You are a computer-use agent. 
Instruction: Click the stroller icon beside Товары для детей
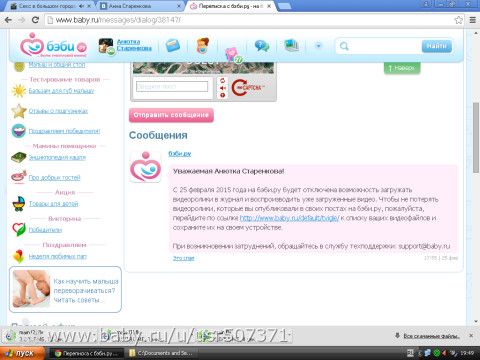coord(19,204)
